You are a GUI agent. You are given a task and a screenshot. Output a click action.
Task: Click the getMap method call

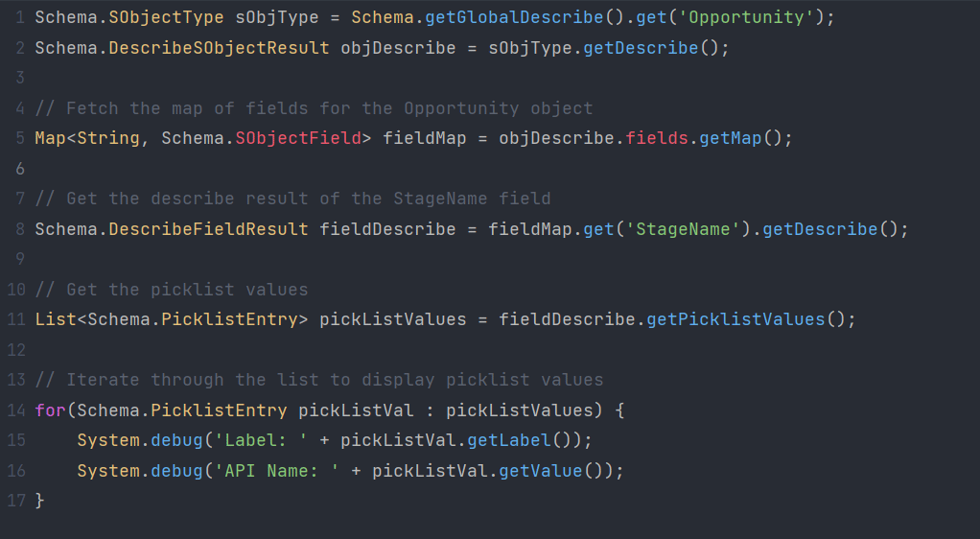pyautogui.click(x=731, y=138)
